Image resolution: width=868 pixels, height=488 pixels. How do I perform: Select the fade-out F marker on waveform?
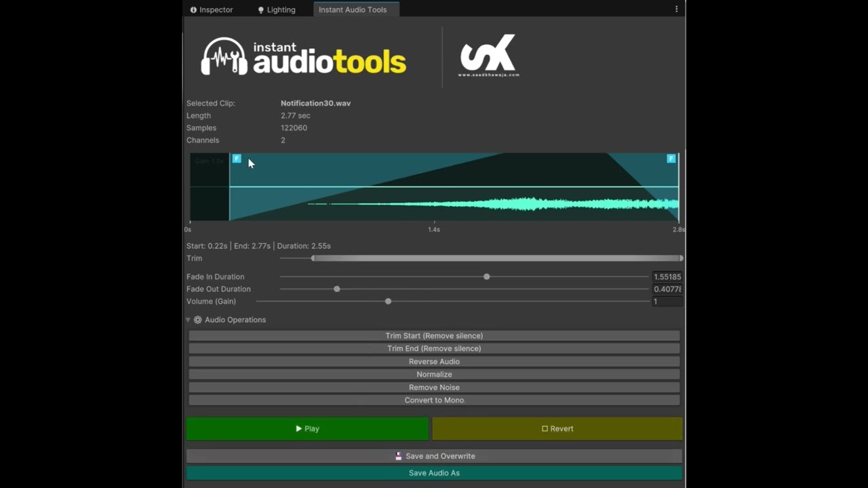point(671,159)
